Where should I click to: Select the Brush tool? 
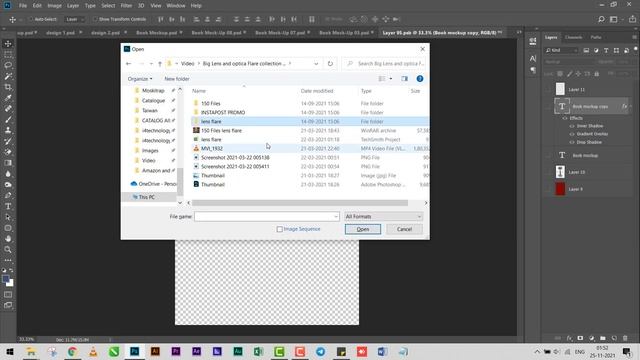click(x=8, y=120)
